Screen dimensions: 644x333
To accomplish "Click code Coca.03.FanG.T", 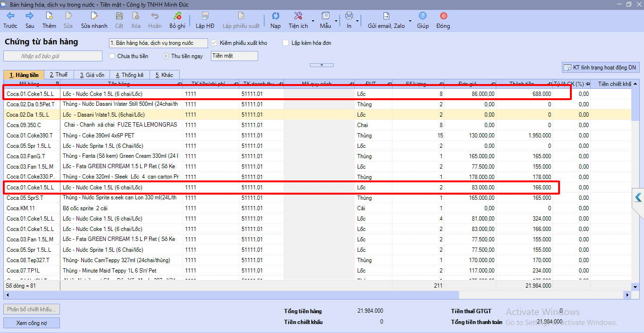I will click(x=26, y=156).
